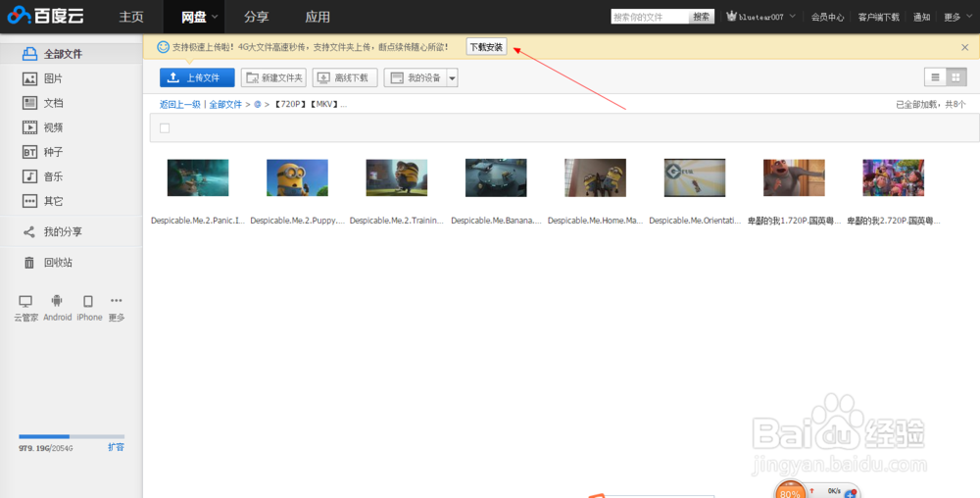Open 会员中心 member center
Viewport: 980px width, 498px height.
tap(827, 17)
